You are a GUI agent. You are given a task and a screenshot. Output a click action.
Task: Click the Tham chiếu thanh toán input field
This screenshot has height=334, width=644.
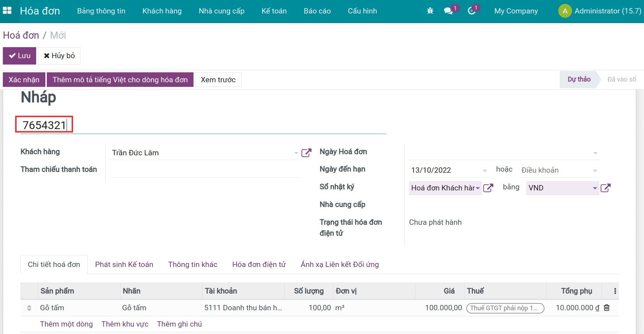[x=205, y=170]
